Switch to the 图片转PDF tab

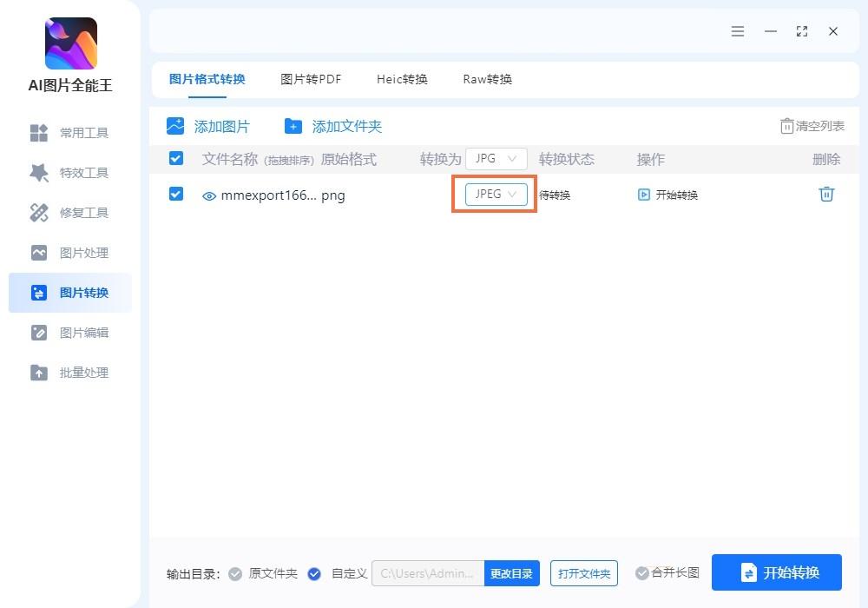click(x=311, y=79)
